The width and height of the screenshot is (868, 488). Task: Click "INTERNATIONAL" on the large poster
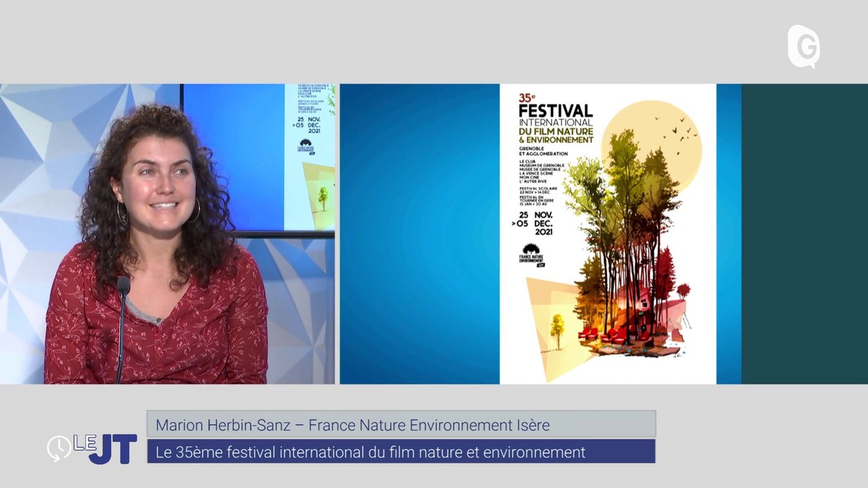[555, 123]
